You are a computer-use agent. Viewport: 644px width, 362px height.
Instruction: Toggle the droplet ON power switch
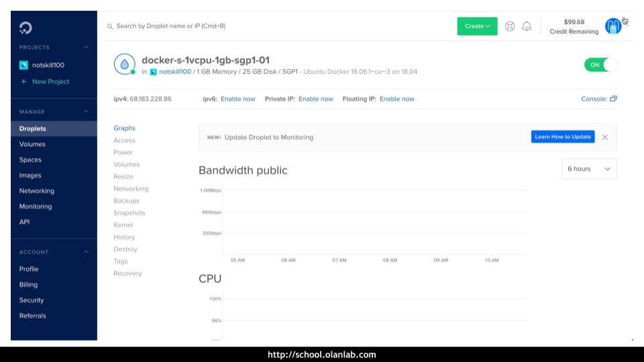point(600,65)
